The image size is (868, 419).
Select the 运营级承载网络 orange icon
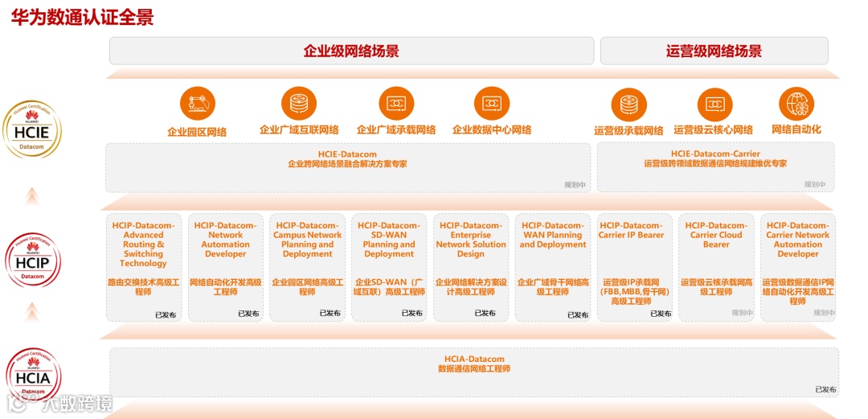pos(628,105)
